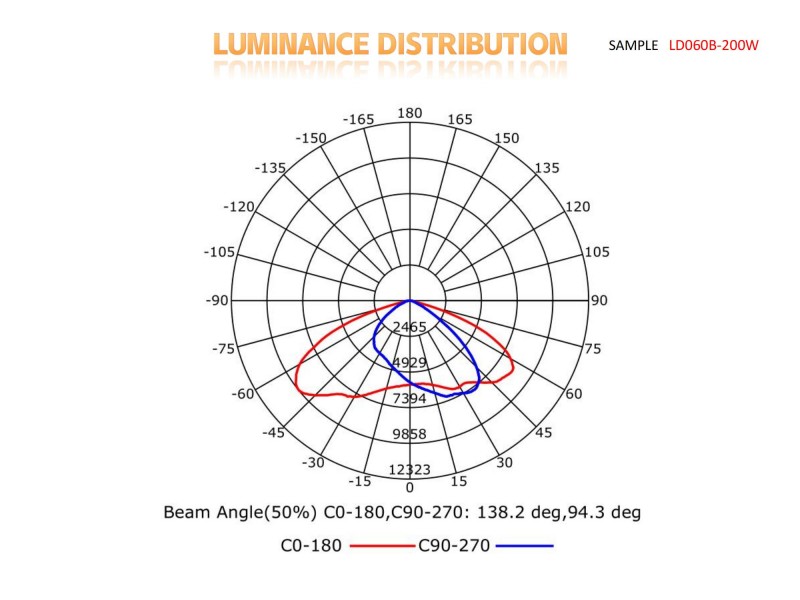Click the -75 degree label

pos(223,349)
